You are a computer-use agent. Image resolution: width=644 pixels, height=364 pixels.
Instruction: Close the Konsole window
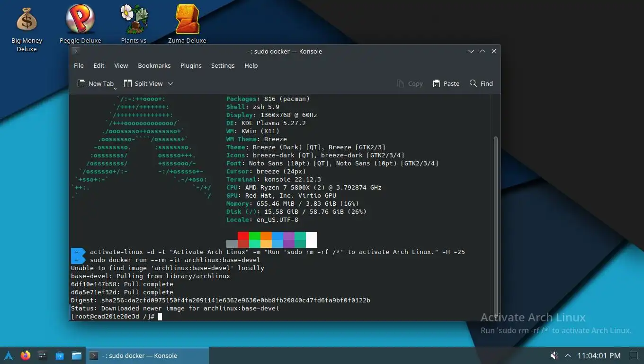(x=494, y=51)
